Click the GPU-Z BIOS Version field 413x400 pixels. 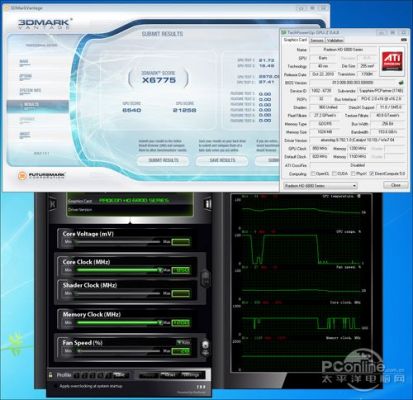click(x=353, y=82)
